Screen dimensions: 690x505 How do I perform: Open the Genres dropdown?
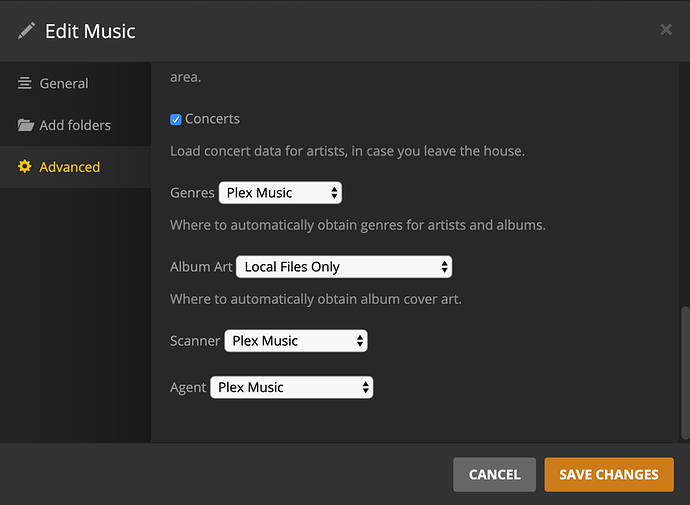[280, 193]
